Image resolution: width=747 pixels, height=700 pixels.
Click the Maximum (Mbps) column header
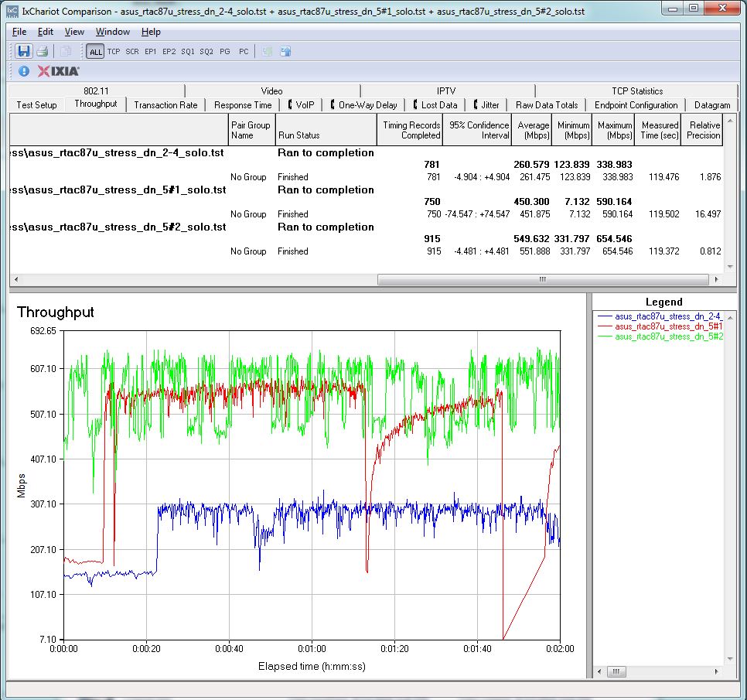pos(613,130)
